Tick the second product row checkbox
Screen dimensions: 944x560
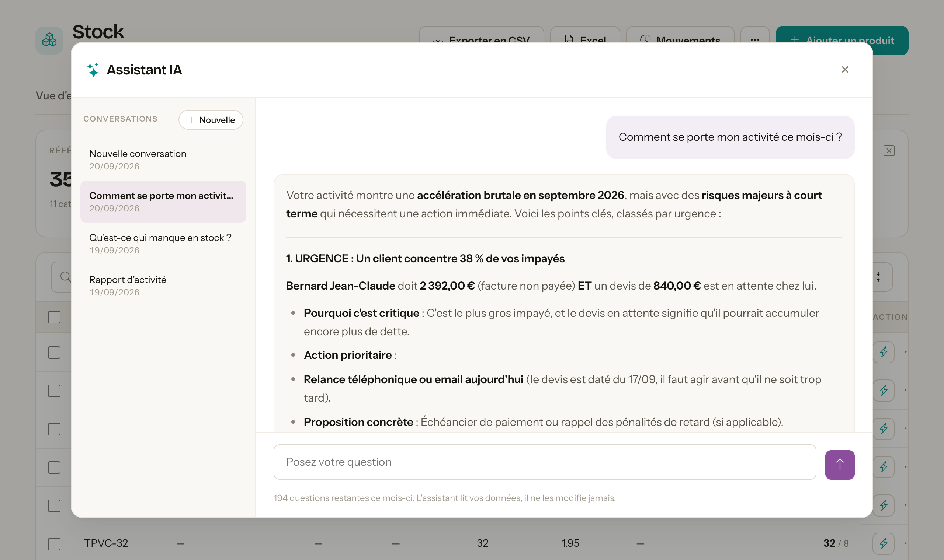54,391
